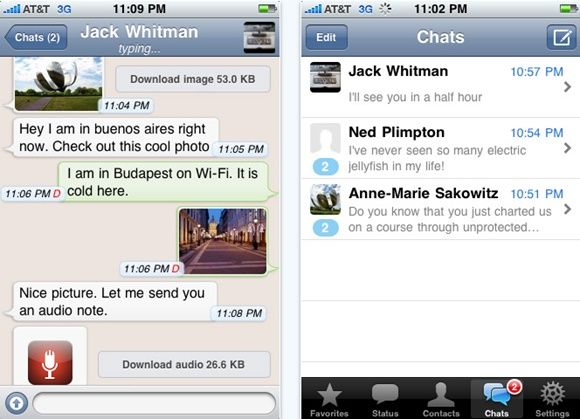The height and width of the screenshot is (419, 580).
Task: Open the Budapest street photo thumbnail
Action: click(222, 241)
